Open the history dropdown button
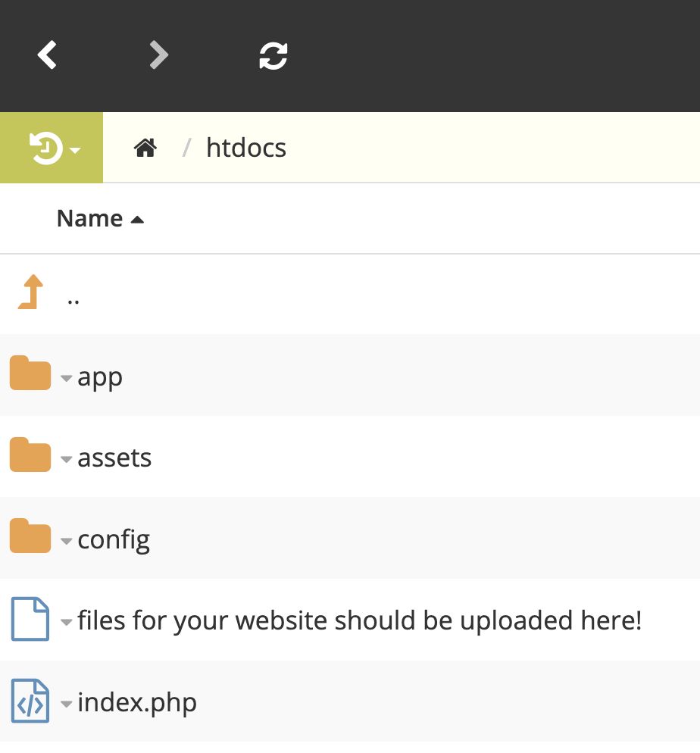The image size is (700, 753). (x=52, y=148)
